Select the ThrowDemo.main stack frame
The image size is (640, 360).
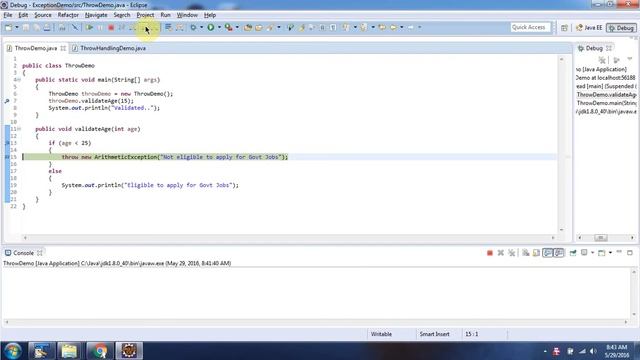tap(607, 103)
